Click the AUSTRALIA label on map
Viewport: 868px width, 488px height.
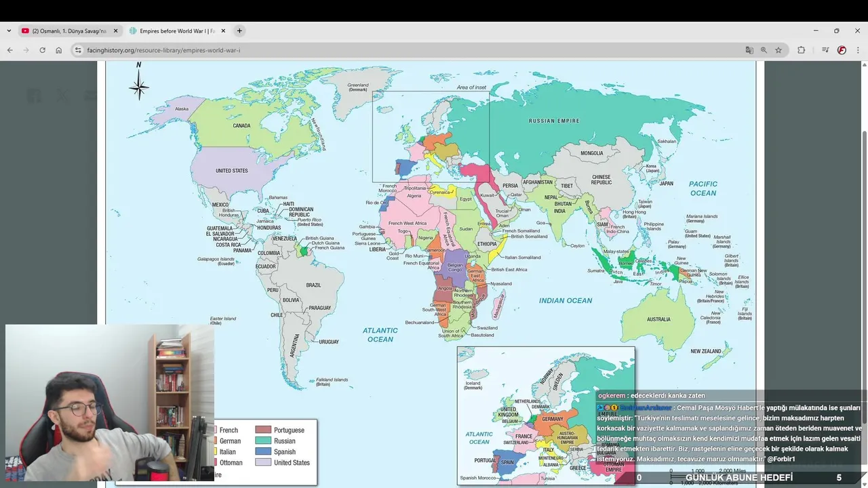(x=658, y=319)
